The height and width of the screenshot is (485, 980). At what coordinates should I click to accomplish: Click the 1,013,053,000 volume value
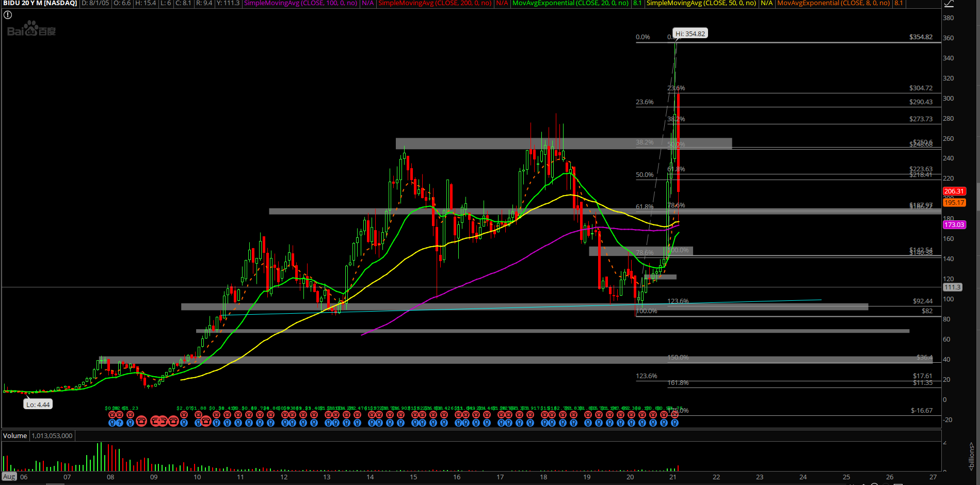click(52, 435)
